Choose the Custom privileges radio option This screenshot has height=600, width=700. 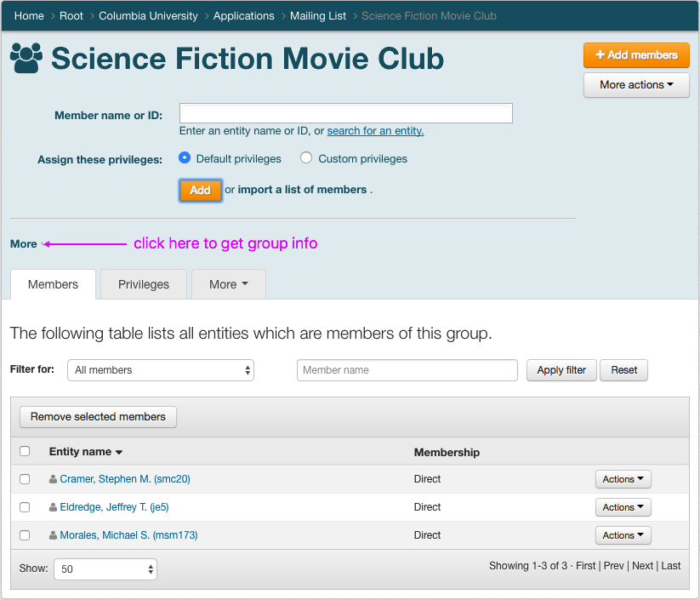point(306,157)
